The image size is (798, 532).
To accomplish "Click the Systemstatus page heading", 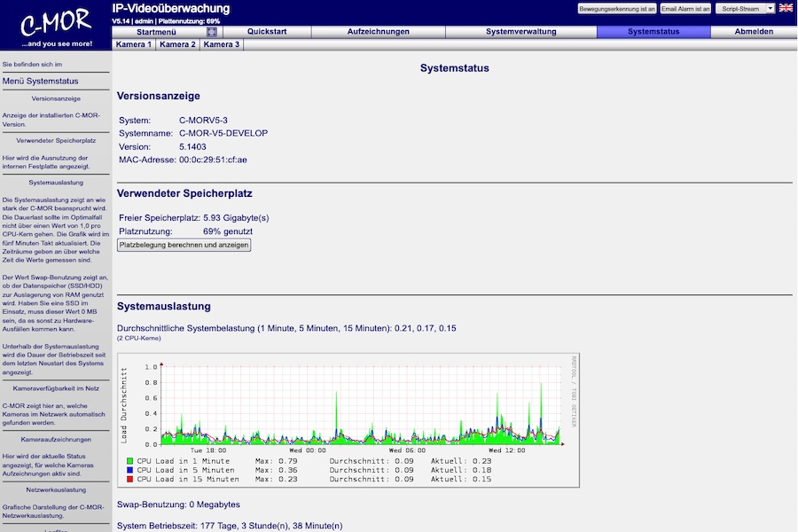I will [455, 68].
